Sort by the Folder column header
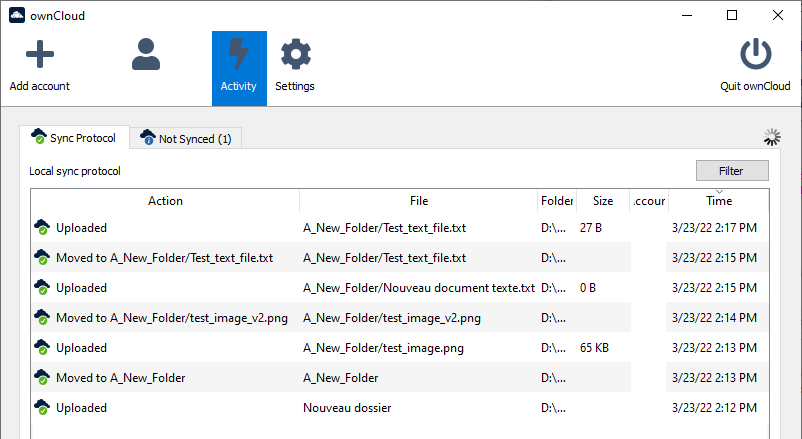This screenshot has width=802, height=439. (x=557, y=201)
